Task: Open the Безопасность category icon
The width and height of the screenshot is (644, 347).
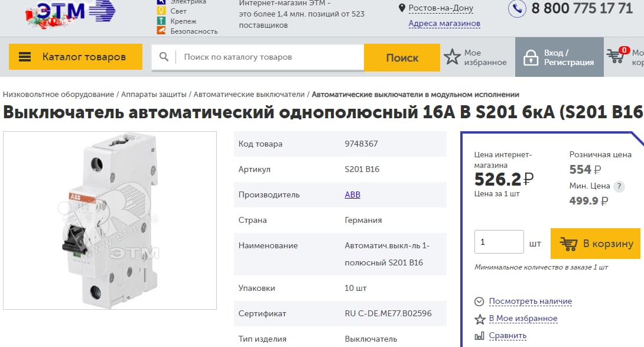Action: click(x=161, y=30)
